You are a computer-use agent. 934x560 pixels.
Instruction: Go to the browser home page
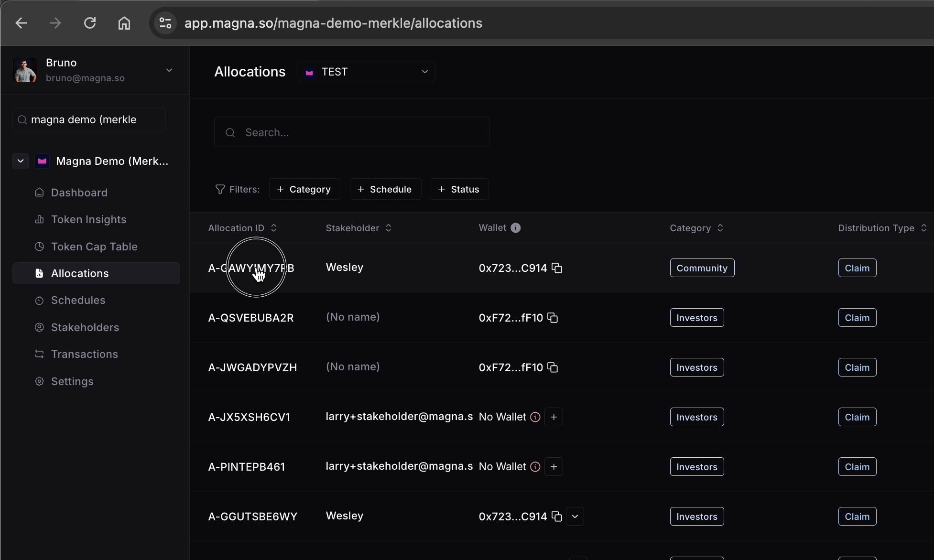tap(124, 23)
